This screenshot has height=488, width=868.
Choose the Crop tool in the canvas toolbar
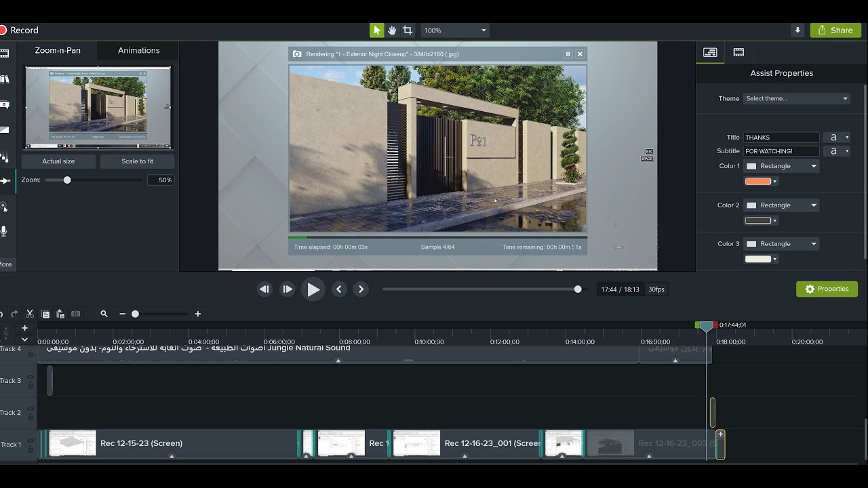408,30
